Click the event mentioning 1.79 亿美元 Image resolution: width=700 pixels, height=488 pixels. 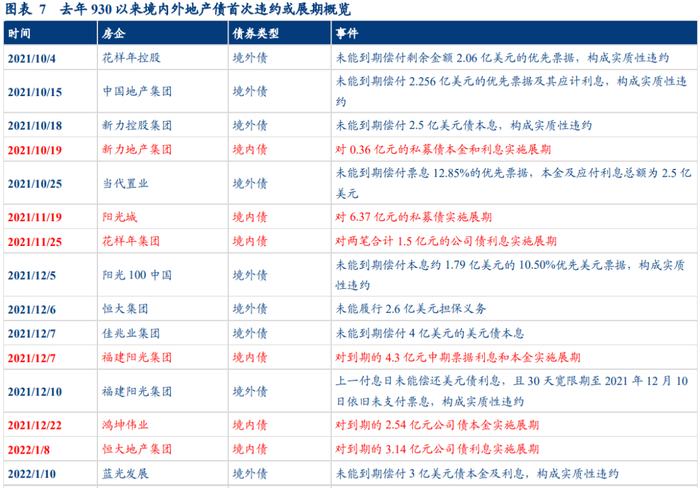(x=510, y=275)
